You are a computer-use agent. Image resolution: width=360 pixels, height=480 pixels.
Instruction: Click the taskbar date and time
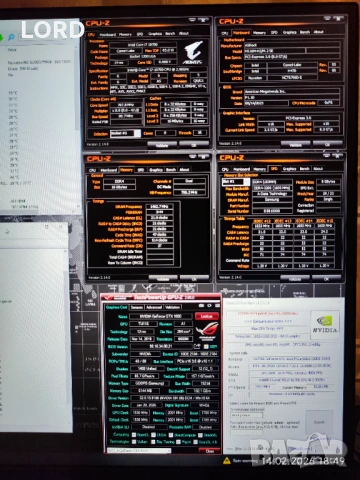pos(303,461)
